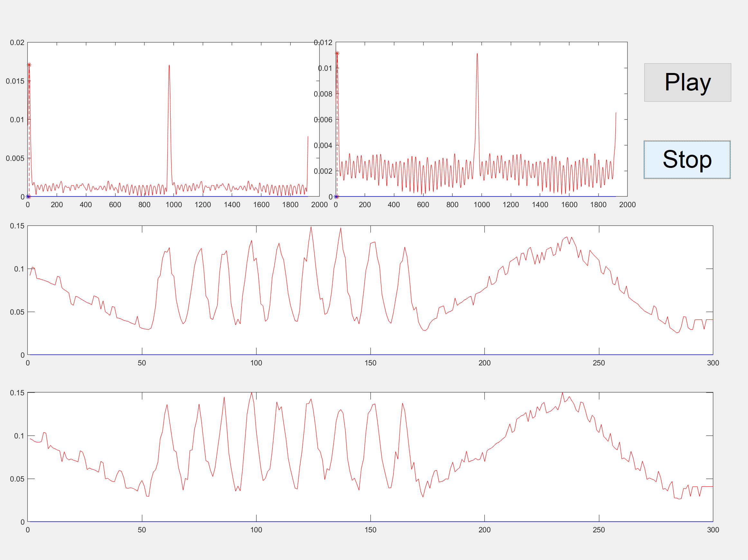Click blue star marker at top-right plot origin
This screenshot has width=748, height=560.
(336, 197)
